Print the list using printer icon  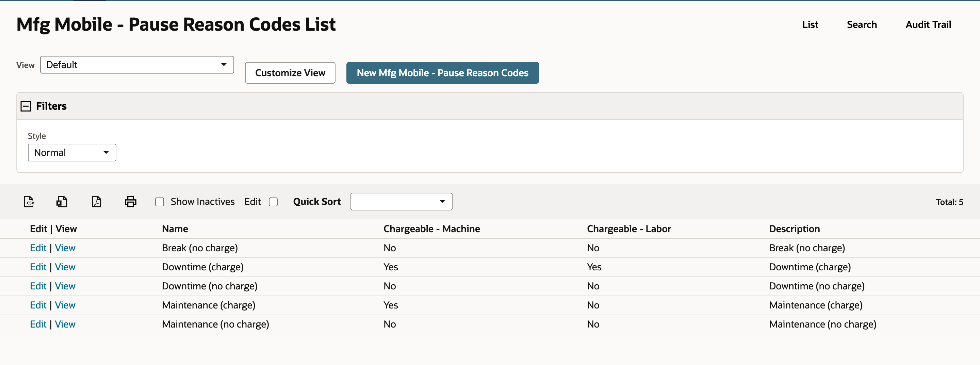tap(130, 201)
